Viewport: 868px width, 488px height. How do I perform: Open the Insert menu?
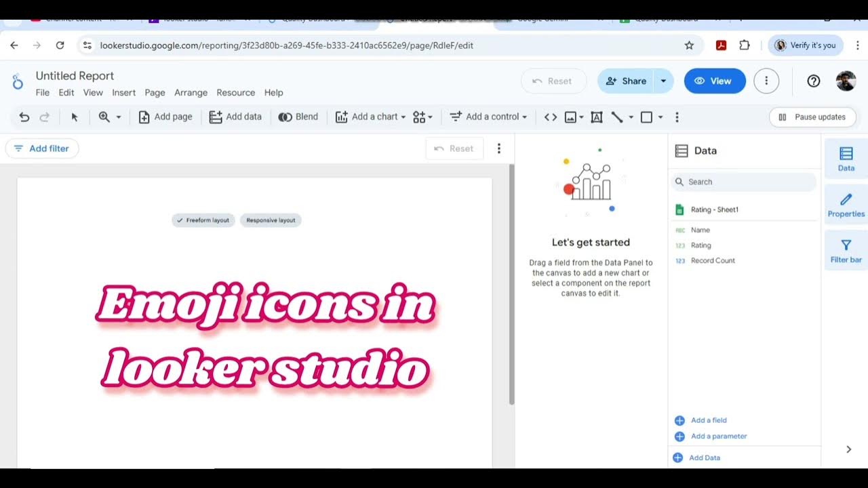(123, 92)
